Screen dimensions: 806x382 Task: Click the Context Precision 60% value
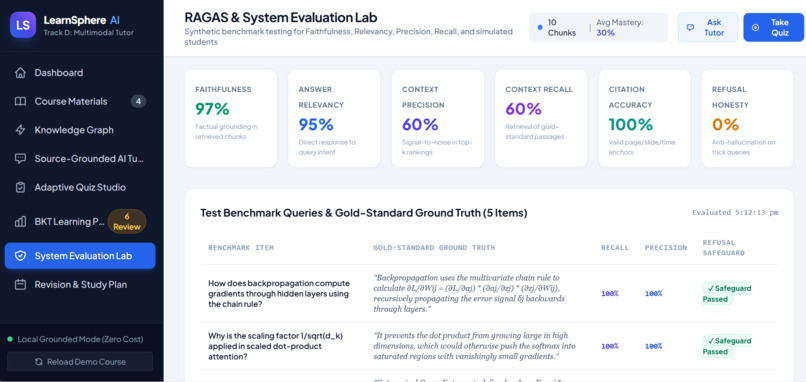[420, 124]
